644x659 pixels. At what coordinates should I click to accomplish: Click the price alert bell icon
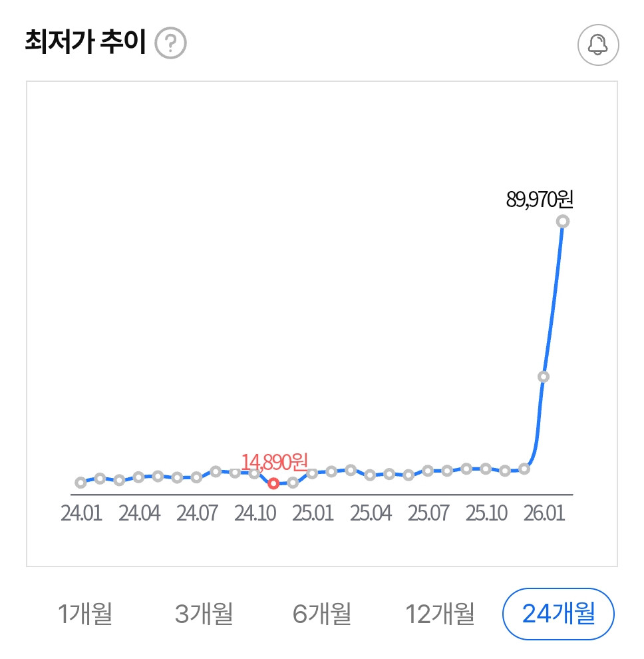pos(598,45)
